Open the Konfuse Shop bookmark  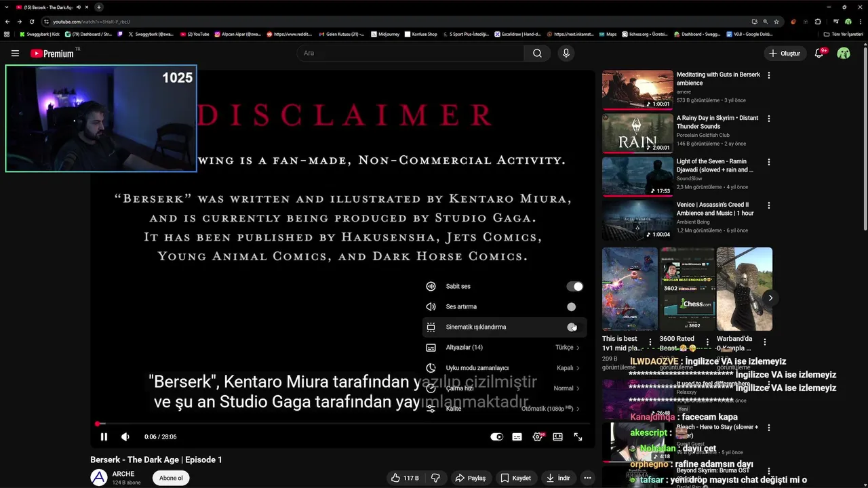click(420, 34)
